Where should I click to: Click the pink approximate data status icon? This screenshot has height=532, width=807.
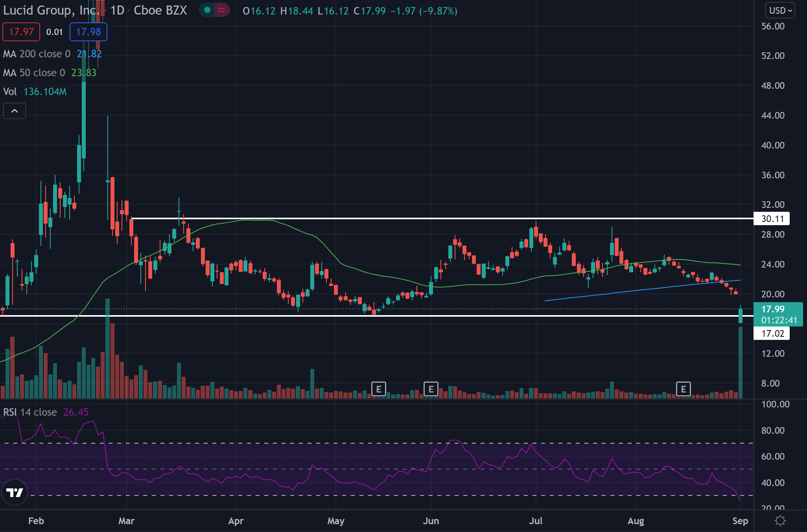click(222, 10)
